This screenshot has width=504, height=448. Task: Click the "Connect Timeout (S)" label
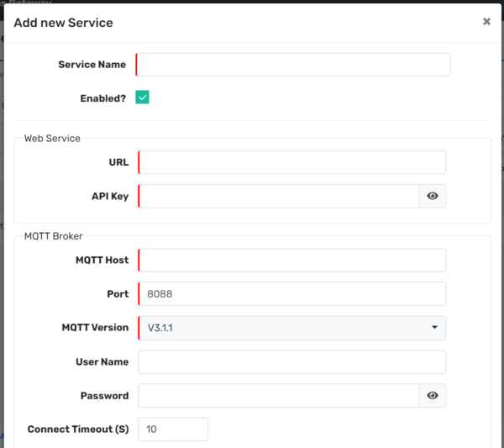point(77,430)
